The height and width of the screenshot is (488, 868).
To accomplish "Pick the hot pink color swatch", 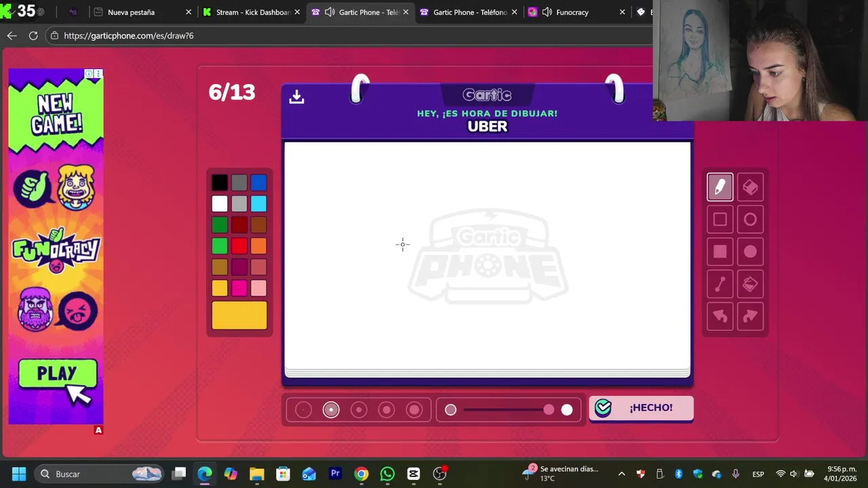I will tap(239, 288).
